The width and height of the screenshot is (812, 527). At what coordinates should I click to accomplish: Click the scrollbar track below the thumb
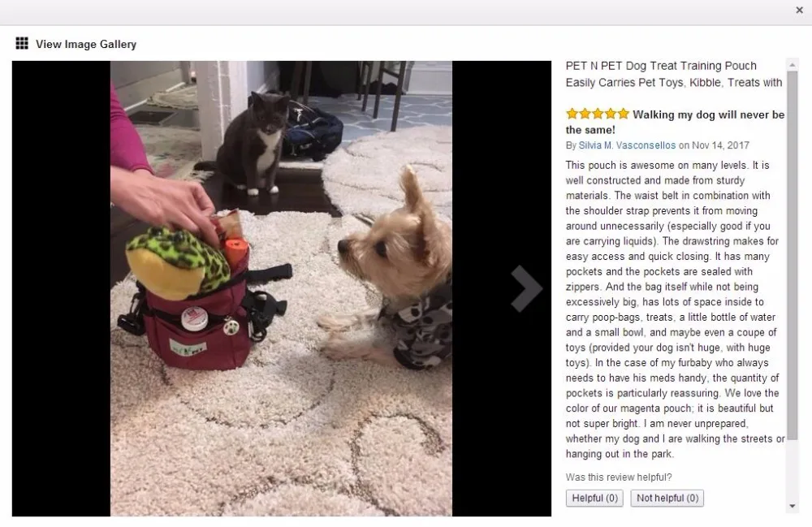pos(793,470)
